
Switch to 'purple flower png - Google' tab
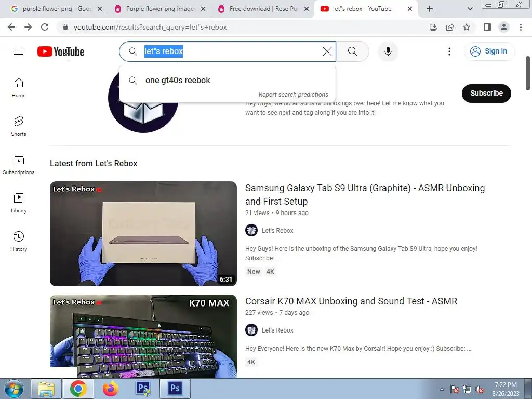pos(58,9)
